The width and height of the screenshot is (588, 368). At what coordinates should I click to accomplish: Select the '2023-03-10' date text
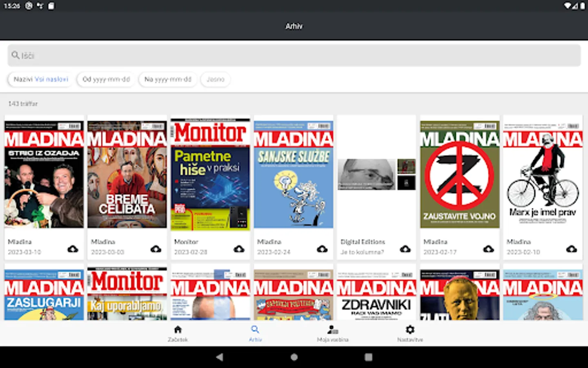[x=24, y=252]
